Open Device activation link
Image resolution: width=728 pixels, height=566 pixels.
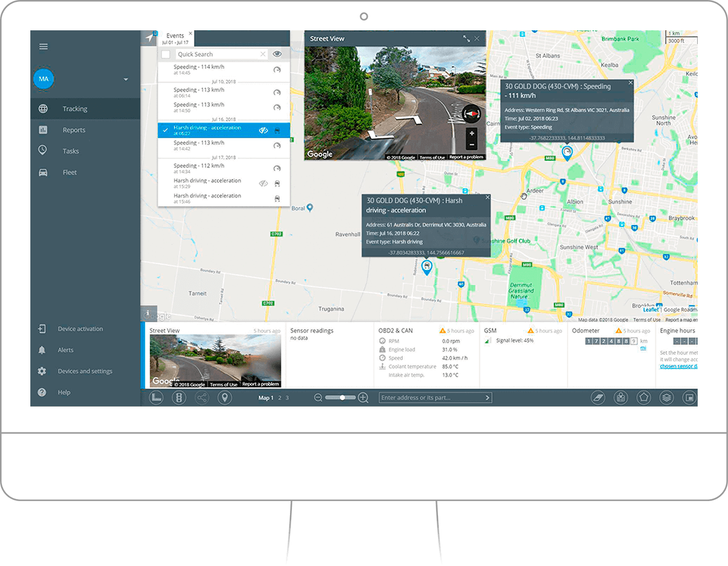click(80, 329)
